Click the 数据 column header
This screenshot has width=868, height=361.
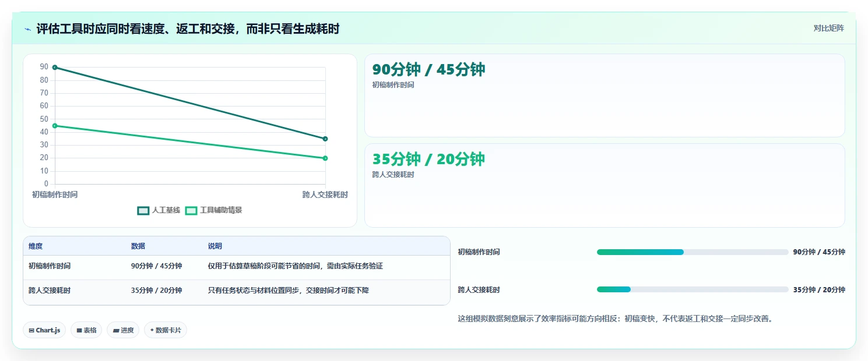[x=138, y=246]
